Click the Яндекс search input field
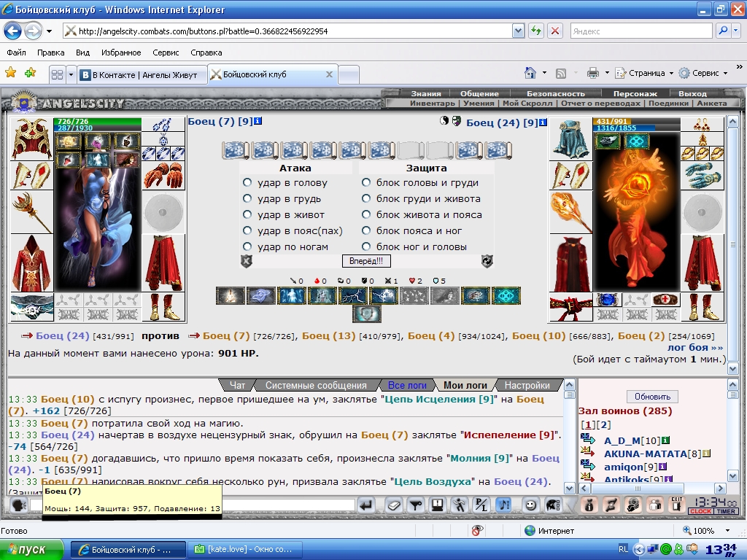Screen dimensions: 747x560 [641, 31]
